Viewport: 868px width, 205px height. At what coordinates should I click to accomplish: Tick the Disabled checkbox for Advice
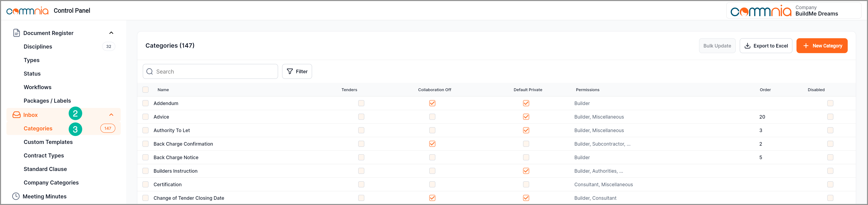click(x=830, y=117)
